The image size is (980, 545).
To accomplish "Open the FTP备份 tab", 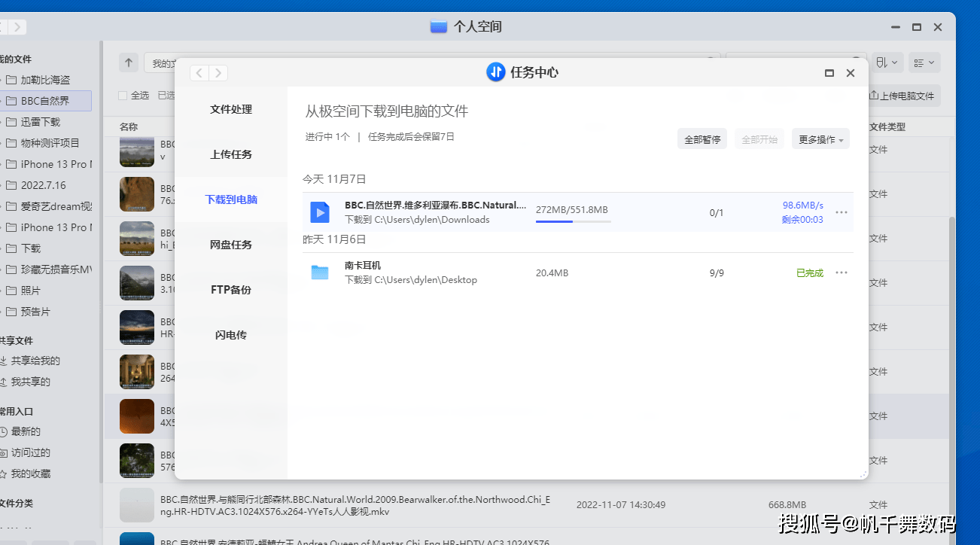I will (x=231, y=290).
